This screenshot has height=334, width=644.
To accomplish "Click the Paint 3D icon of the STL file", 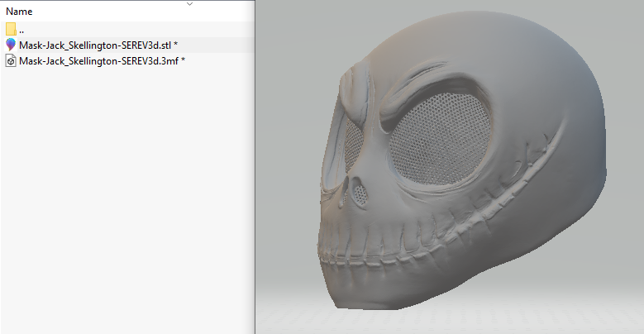I will point(11,45).
